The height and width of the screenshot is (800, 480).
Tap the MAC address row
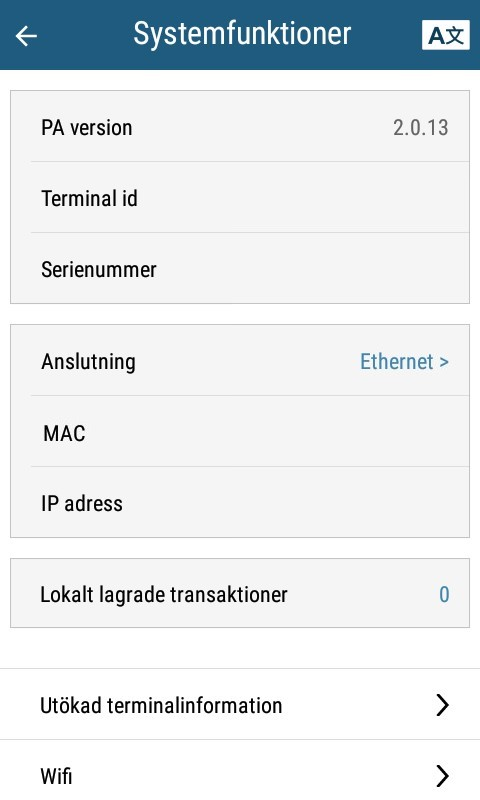point(240,431)
